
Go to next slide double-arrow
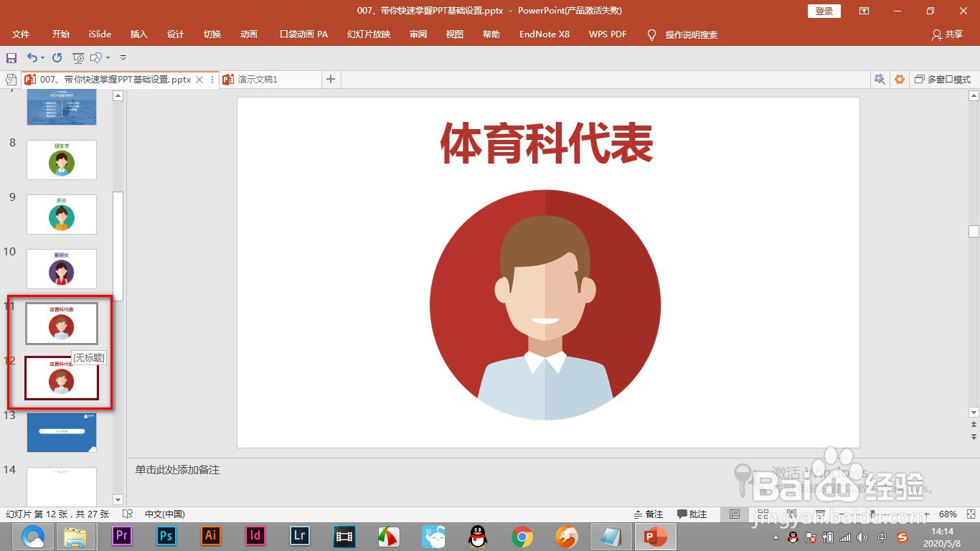tap(974, 436)
